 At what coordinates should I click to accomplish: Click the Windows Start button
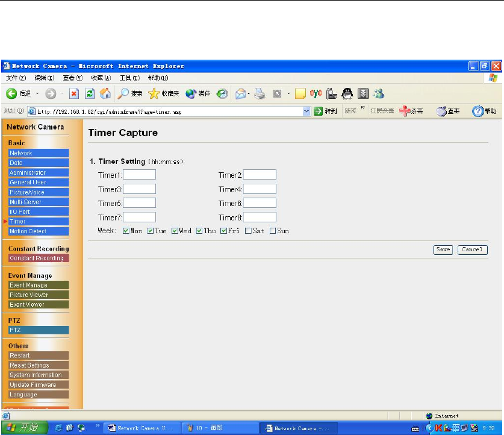[x=24, y=428]
